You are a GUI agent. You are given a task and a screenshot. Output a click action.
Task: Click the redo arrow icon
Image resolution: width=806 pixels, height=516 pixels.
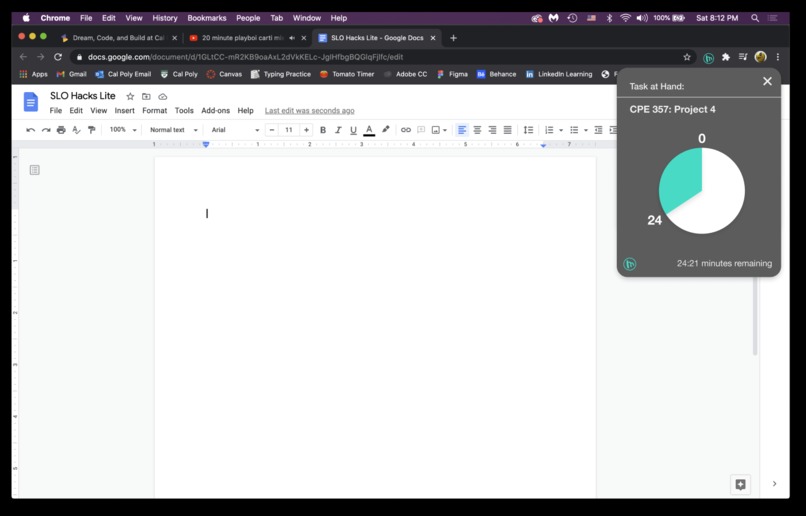46,130
